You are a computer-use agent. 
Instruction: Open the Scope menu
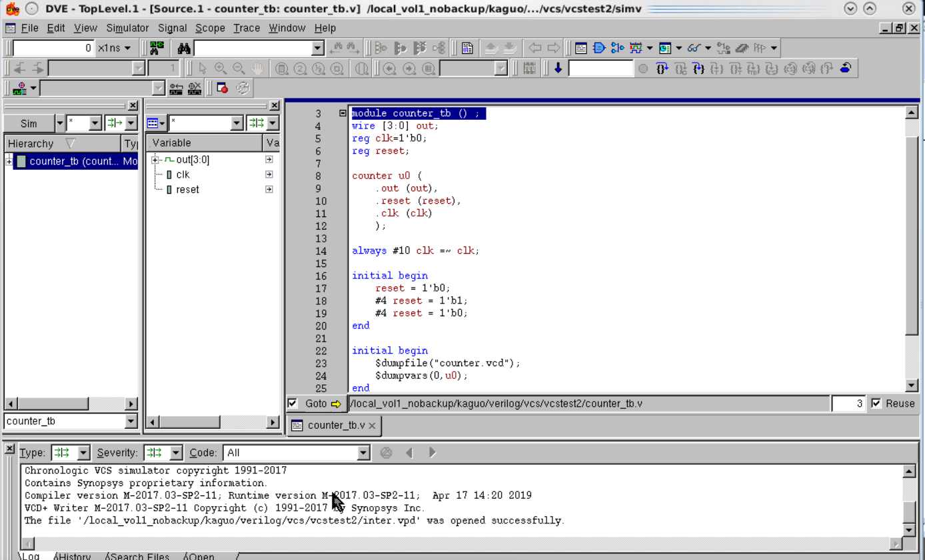pyautogui.click(x=210, y=28)
